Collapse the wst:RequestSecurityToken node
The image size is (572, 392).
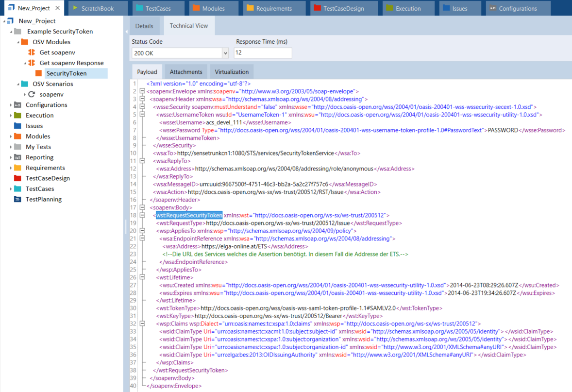(x=142, y=215)
